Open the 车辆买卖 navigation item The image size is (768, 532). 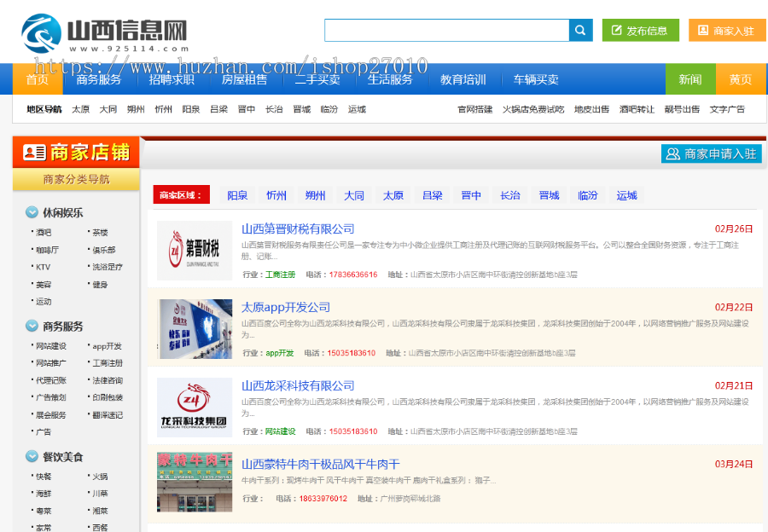coord(536,79)
